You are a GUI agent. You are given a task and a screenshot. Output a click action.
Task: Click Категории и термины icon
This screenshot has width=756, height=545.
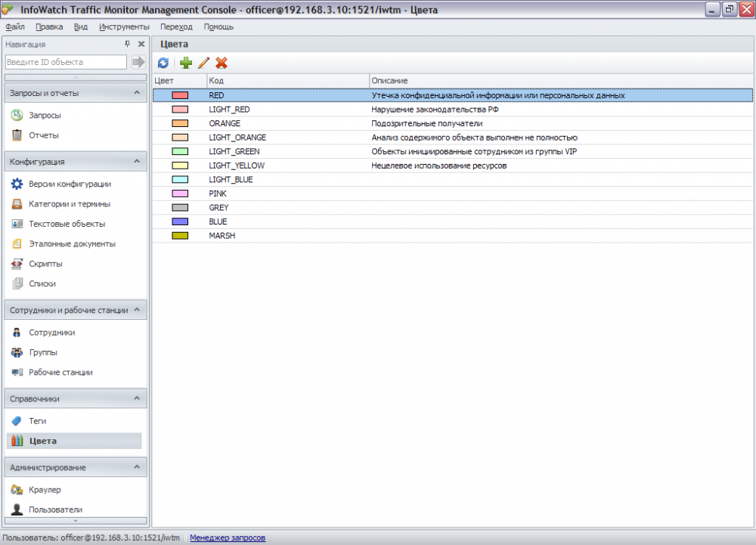tap(17, 204)
